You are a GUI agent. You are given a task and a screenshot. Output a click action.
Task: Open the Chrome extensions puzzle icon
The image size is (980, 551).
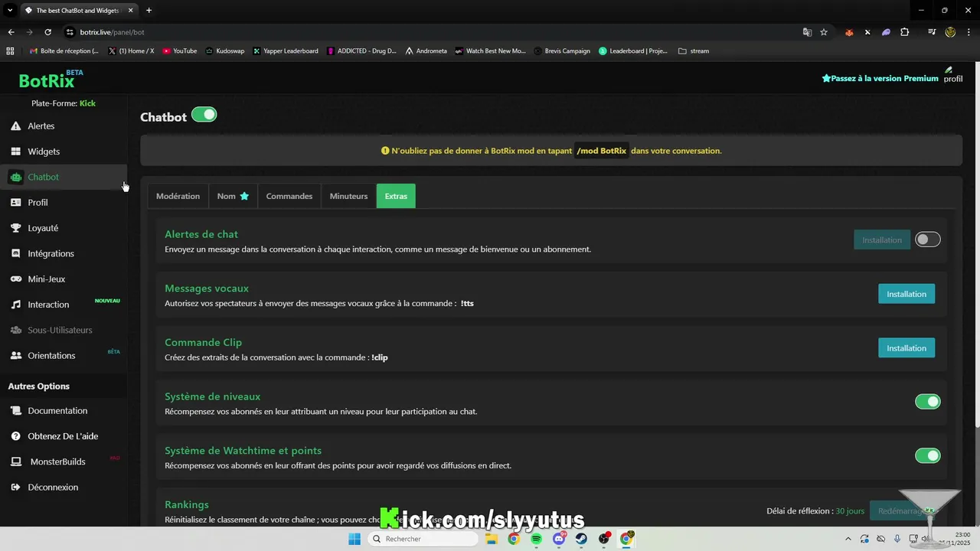(x=905, y=32)
